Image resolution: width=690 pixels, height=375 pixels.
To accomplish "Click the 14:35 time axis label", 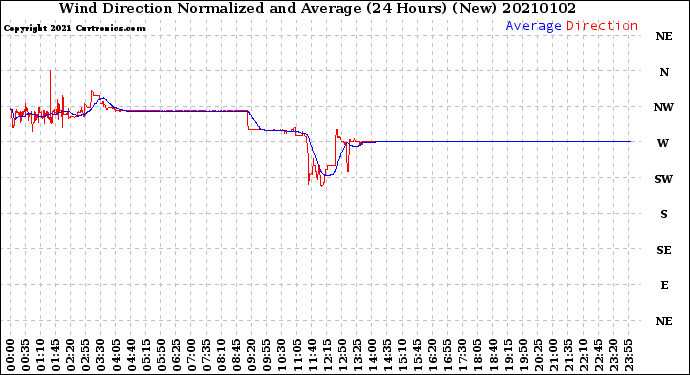I will 388,355.
